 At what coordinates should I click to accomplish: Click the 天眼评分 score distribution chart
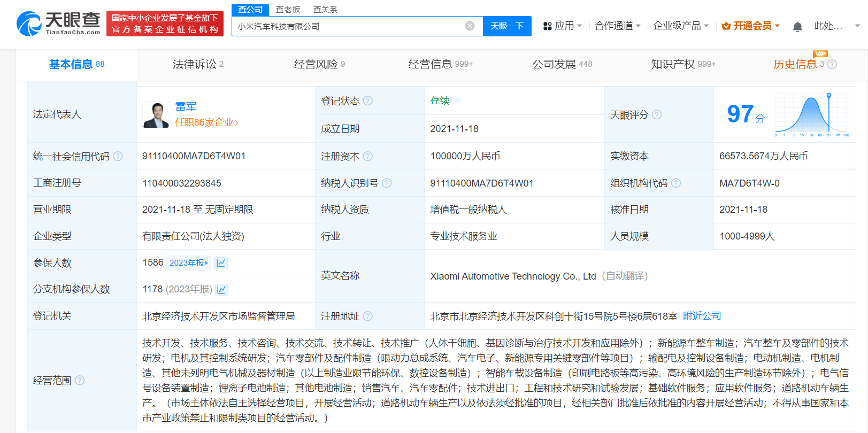tap(811, 114)
